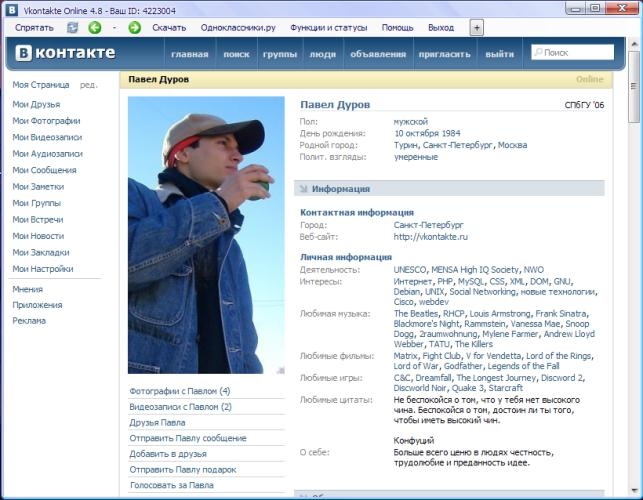Open Друзья Павла list
Image resolution: width=643 pixels, height=500 pixels.
pyautogui.click(x=157, y=422)
